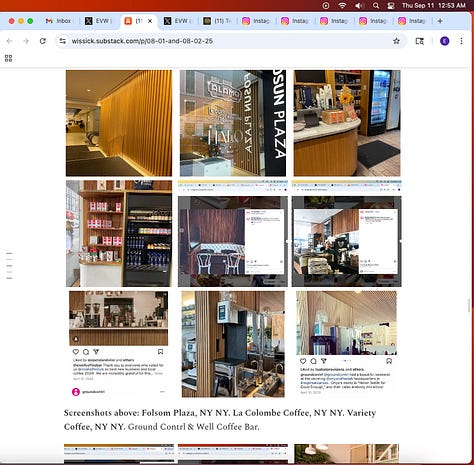The width and height of the screenshot is (474, 465).
Task: Open the coffee shelf and fridge photo
Action: (119, 233)
